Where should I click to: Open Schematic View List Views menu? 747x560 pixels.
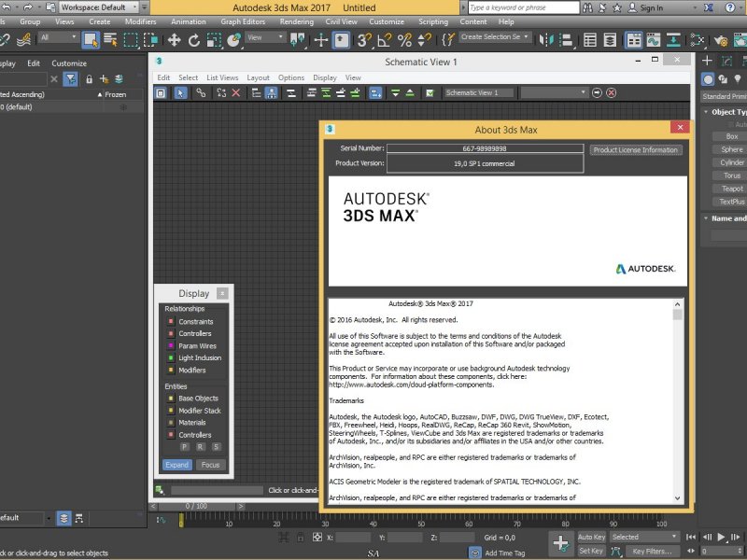click(x=222, y=77)
